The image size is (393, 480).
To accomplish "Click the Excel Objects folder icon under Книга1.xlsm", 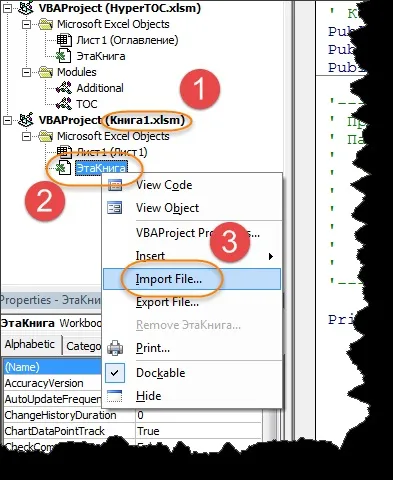I will click(x=45, y=136).
